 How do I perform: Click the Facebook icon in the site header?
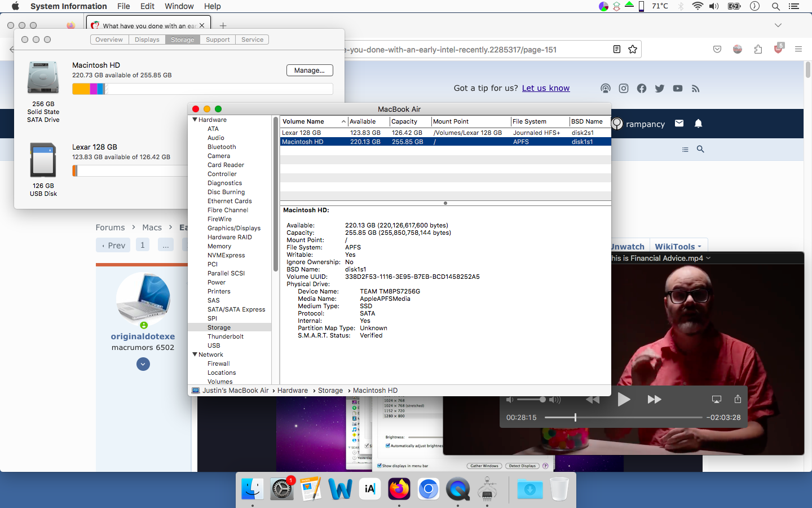(642, 88)
